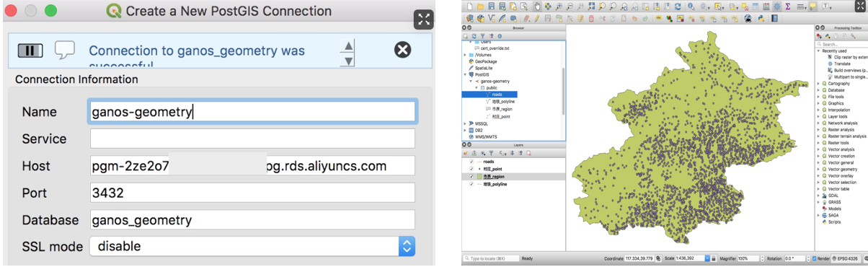Click the pause icon in the message bar
Screen dimensions: 868x267
point(30,51)
